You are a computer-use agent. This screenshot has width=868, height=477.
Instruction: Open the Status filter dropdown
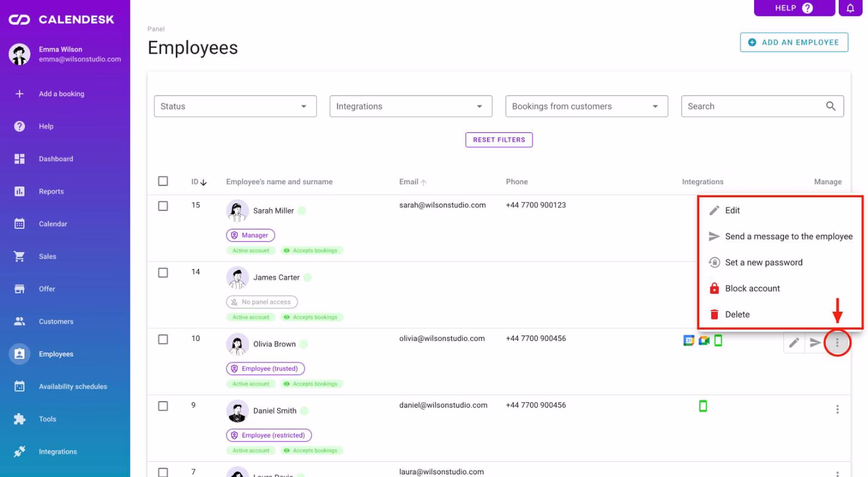[x=235, y=106]
